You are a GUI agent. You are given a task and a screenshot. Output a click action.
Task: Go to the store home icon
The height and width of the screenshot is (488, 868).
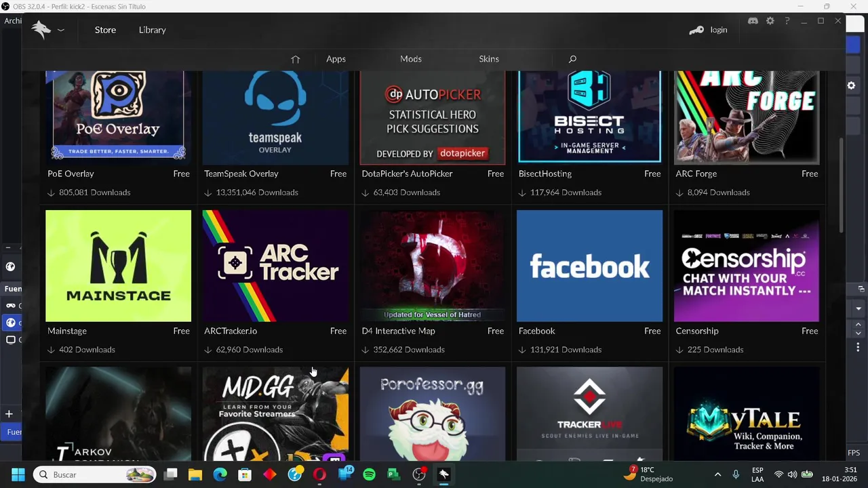pos(295,59)
